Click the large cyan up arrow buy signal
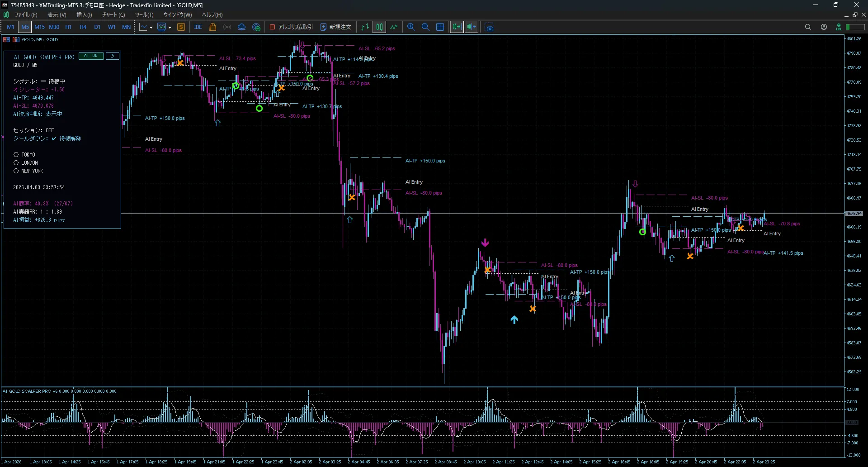Screen dimensions: 868x467 (514, 319)
